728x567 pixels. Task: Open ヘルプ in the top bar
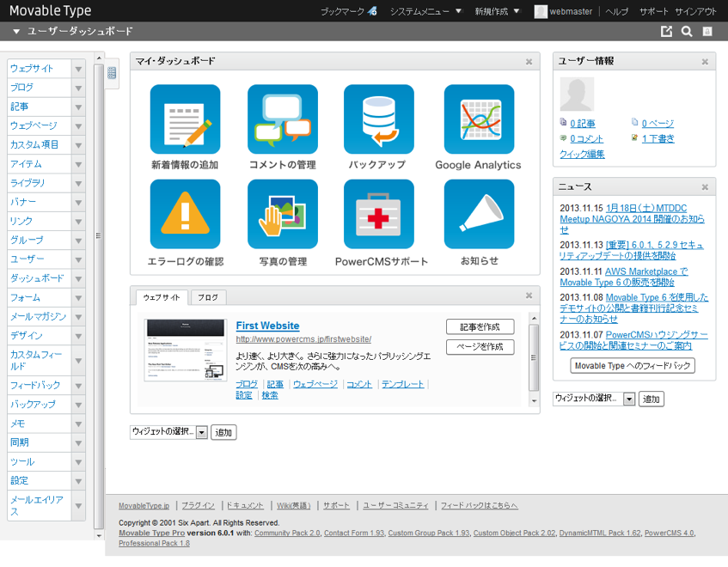(x=616, y=12)
